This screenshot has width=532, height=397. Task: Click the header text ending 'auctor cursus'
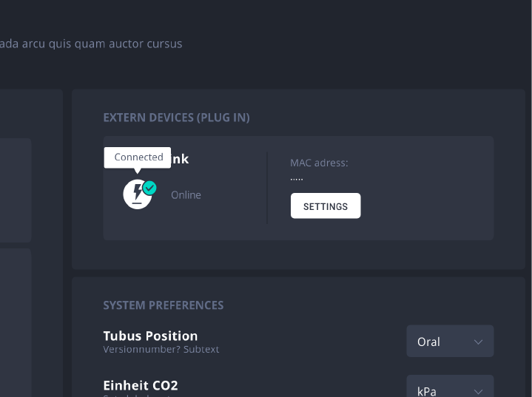tap(91, 44)
